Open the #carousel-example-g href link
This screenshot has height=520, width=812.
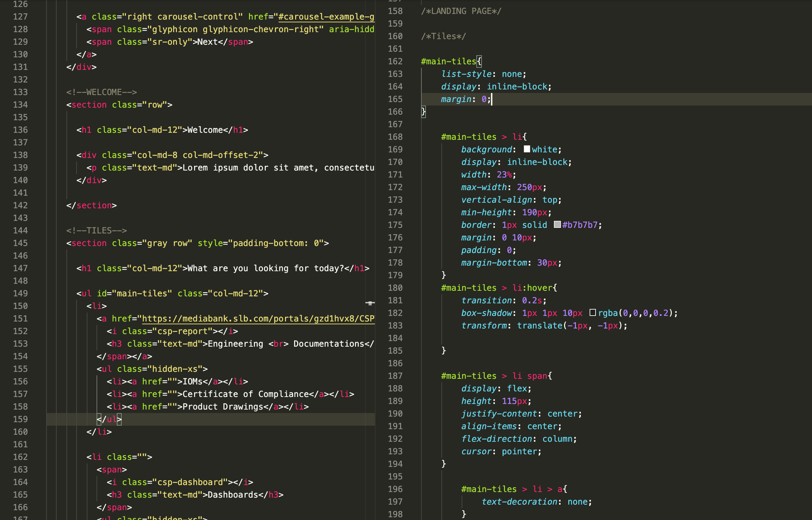[326, 17]
